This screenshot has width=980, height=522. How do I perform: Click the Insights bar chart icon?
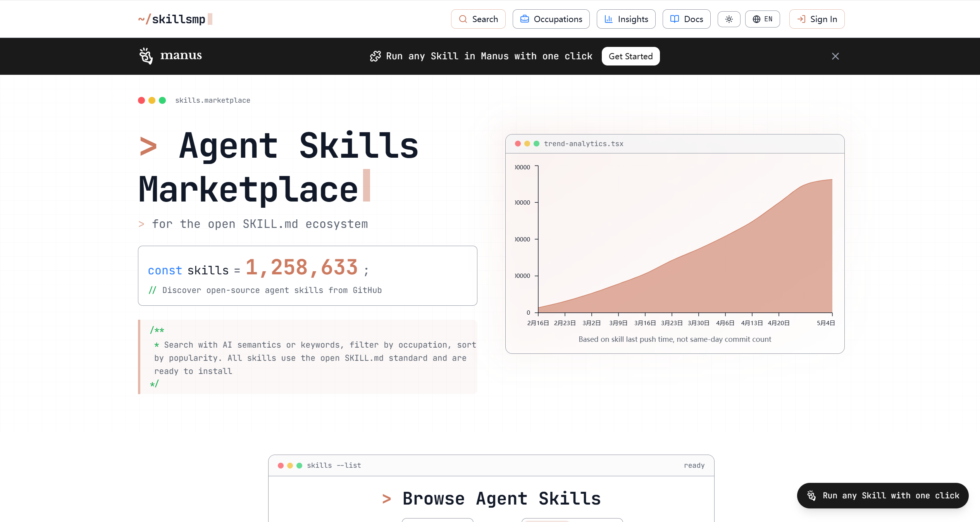(609, 19)
